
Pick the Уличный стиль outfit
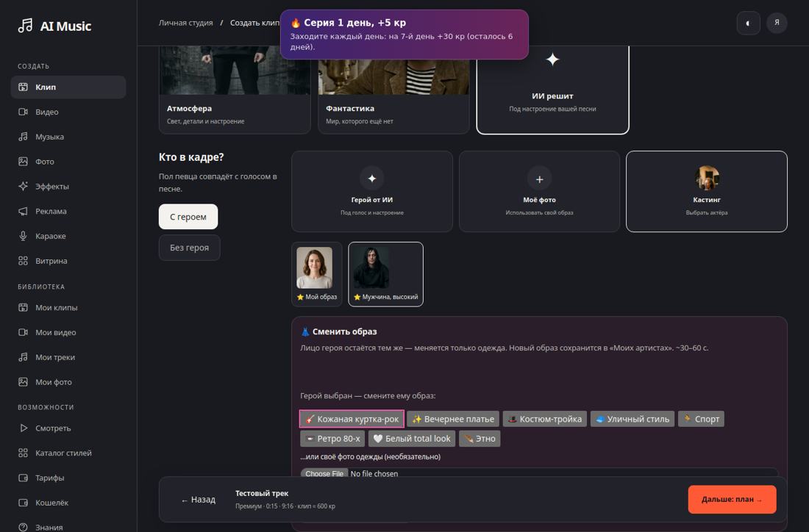pyautogui.click(x=632, y=419)
